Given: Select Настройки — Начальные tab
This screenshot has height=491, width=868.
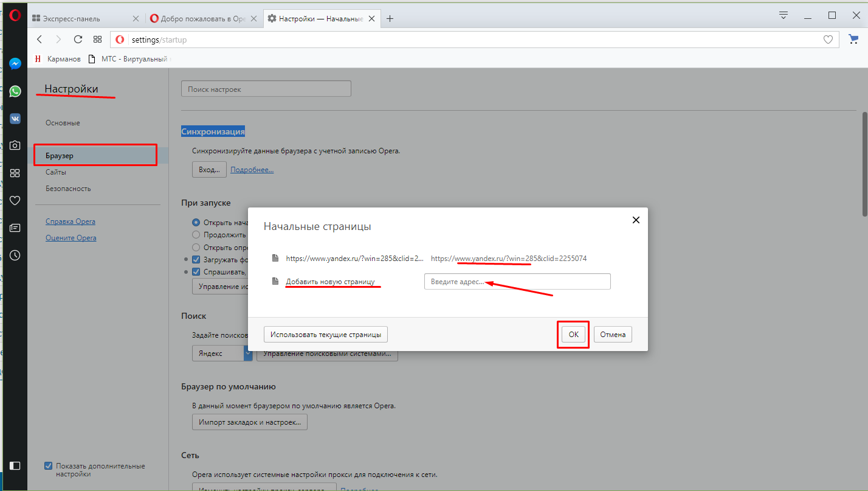Looking at the screenshot, I should pyautogui.click(x=322, y=19).
